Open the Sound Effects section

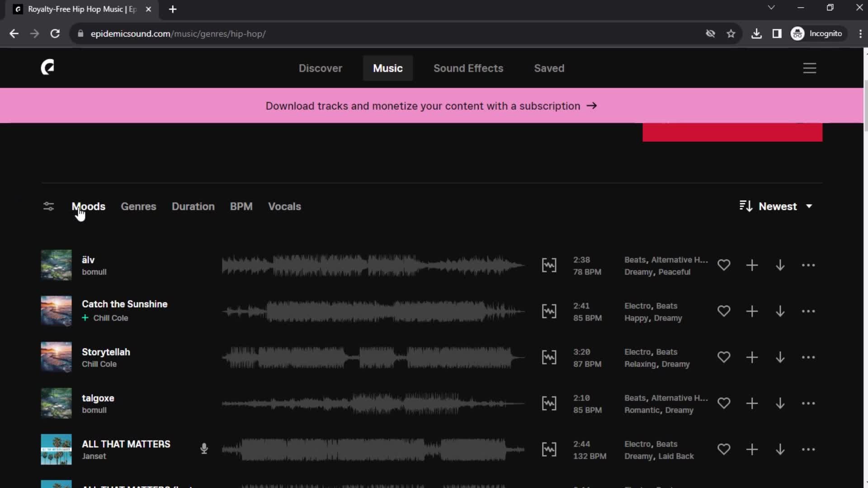click(468, 67)
